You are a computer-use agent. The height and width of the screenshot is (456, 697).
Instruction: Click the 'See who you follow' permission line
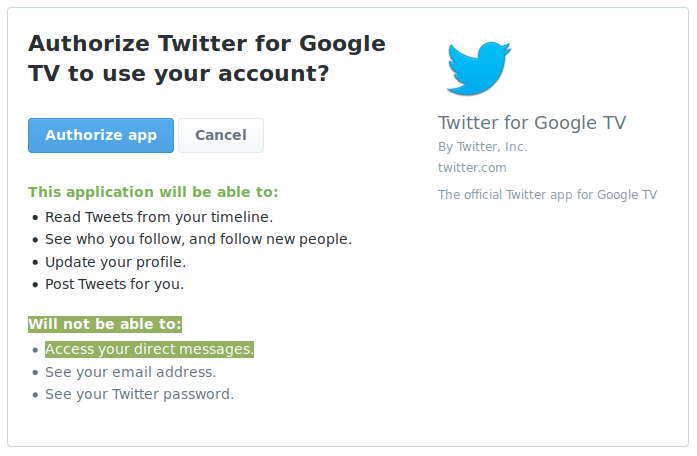tap(198, 239)
